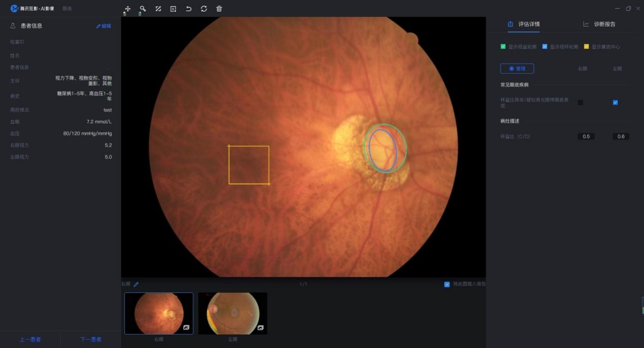This screenshot has width=644, height=348.
Task: Select the pan/move tool in the toolbar
Action: coord(127,9)
